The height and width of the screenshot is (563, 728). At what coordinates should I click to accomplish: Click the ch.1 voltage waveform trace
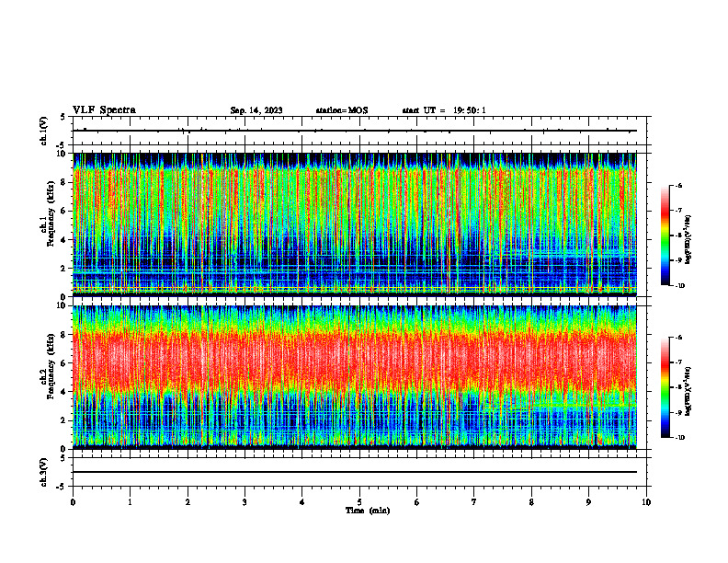(355, 131)
